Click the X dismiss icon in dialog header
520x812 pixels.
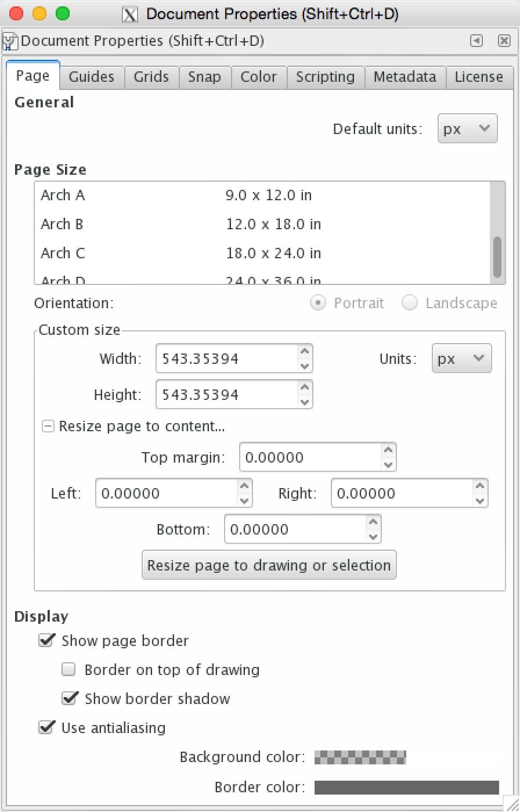(504, 41)
